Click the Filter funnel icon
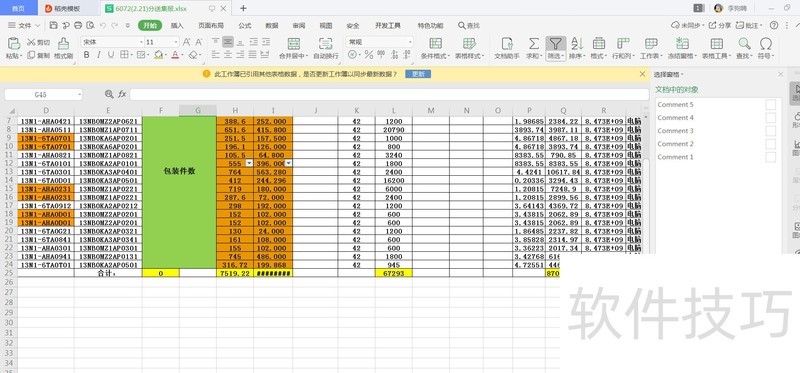The width and height of the screenshot is (800, 373). [x=555, y=43]
